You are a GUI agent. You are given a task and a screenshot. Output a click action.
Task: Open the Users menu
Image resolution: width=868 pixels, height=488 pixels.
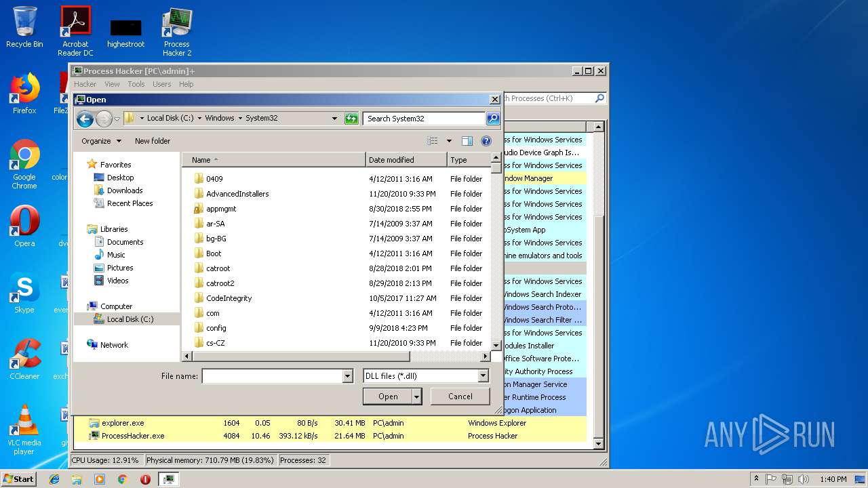tap(161, 84)
